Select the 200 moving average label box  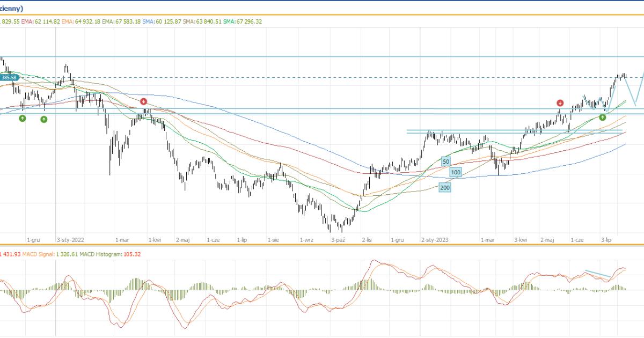[x=444, y=187]
